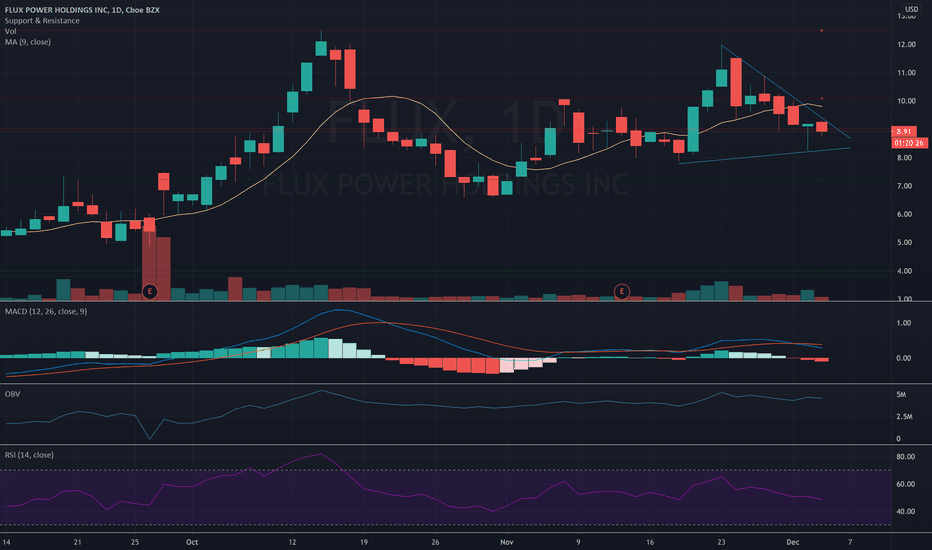Click the Oct date axis label
Image resolution: width=932 pixels, height=550 pixels.
191,542
